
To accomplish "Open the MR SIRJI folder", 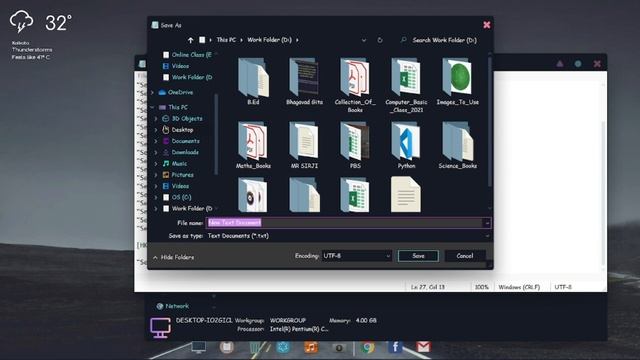I will coord(304,145).
